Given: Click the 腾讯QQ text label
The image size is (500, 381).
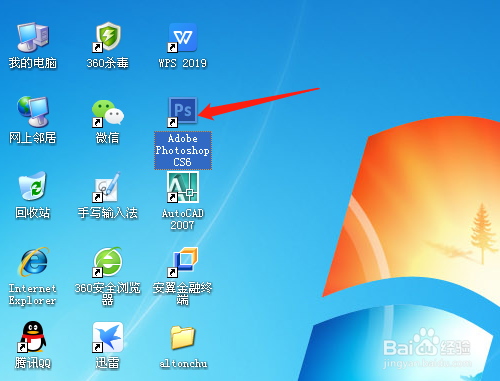Looking at the screenshot, I should (33, 363).
